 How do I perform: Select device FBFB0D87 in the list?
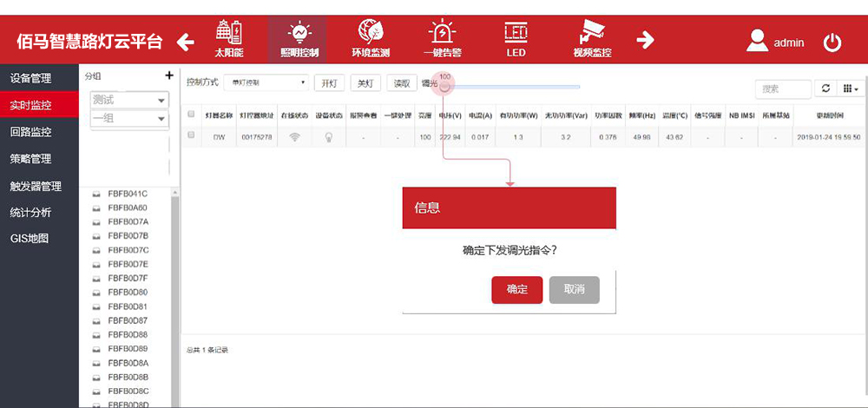click(128, 320)
